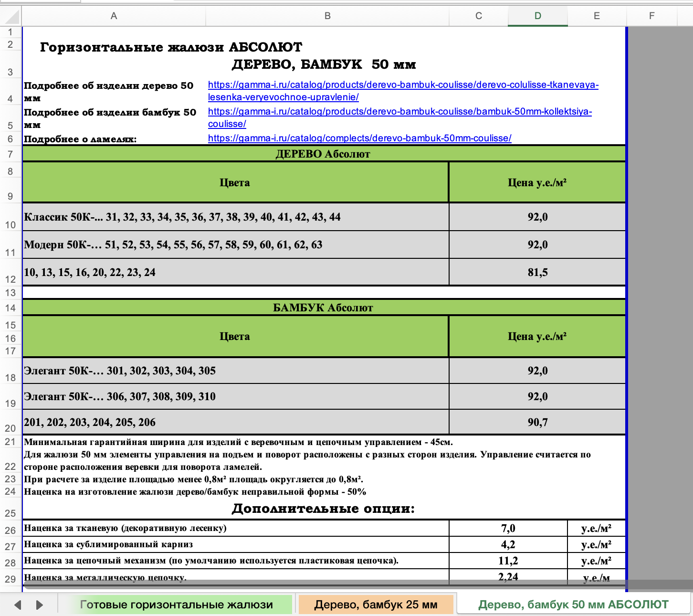Click the 90,7 bamboo price cell

click(x=537, y=422)
